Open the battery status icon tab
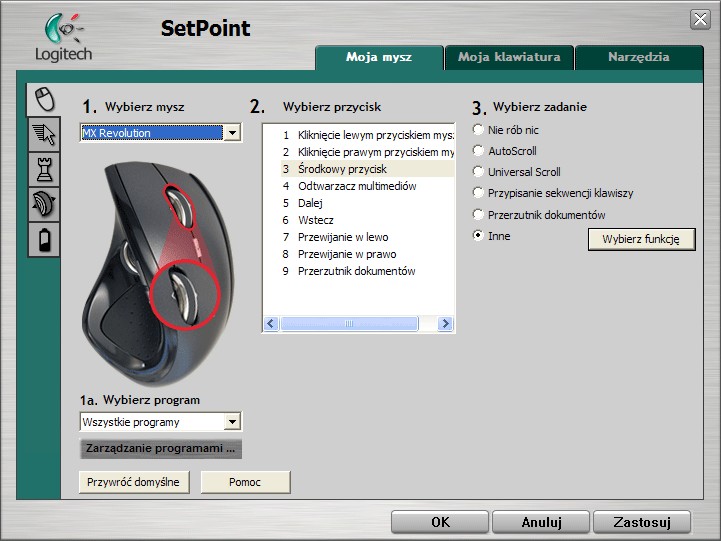721x541 pixels. pos(44,239)
